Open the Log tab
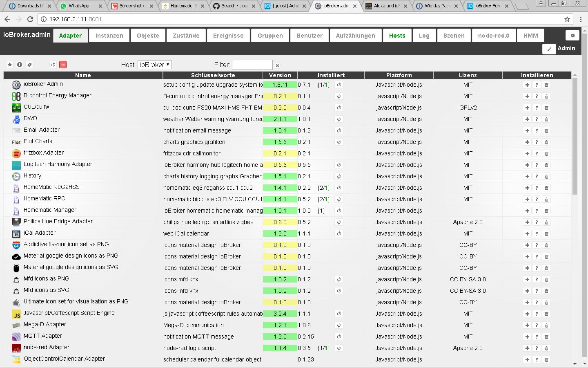The height and width of the screenshot is (368, 588). (424, 36)
